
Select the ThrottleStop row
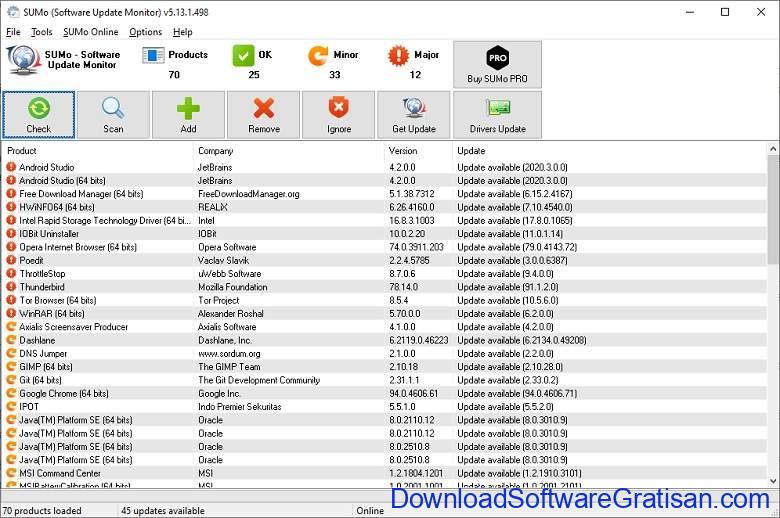pyautogui.click(x=385, y=274)
